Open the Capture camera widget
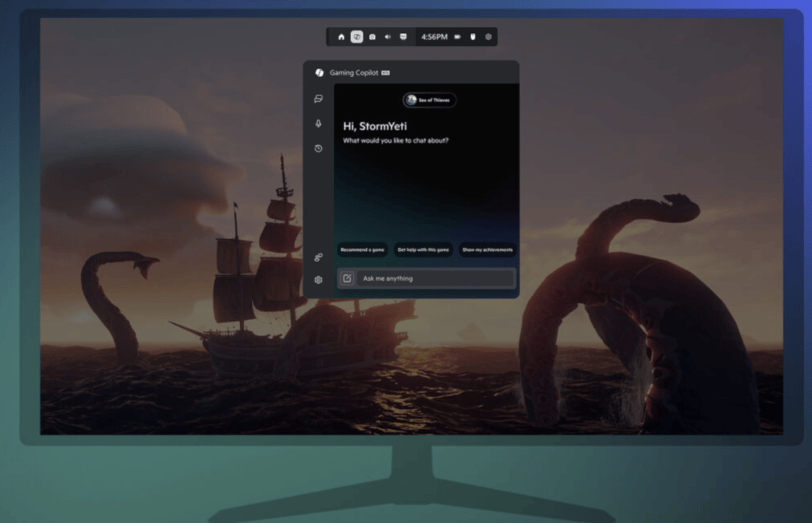 (x=372, y=37)
